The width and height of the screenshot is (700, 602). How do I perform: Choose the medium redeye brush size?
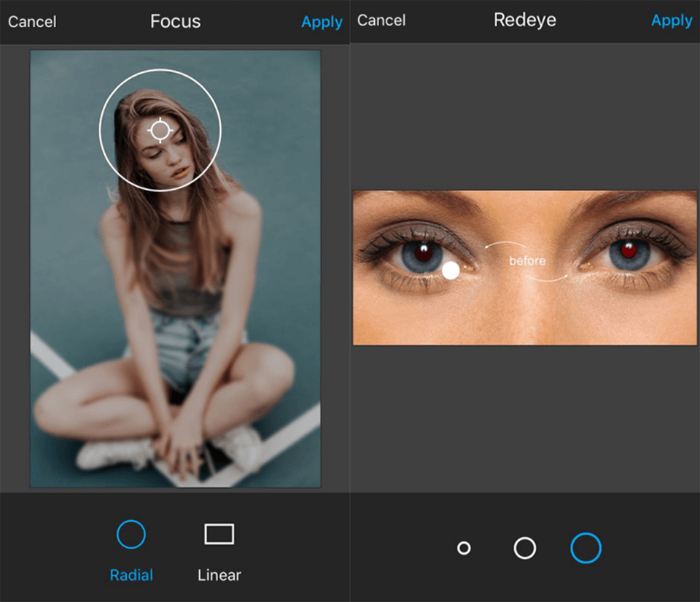524,547
